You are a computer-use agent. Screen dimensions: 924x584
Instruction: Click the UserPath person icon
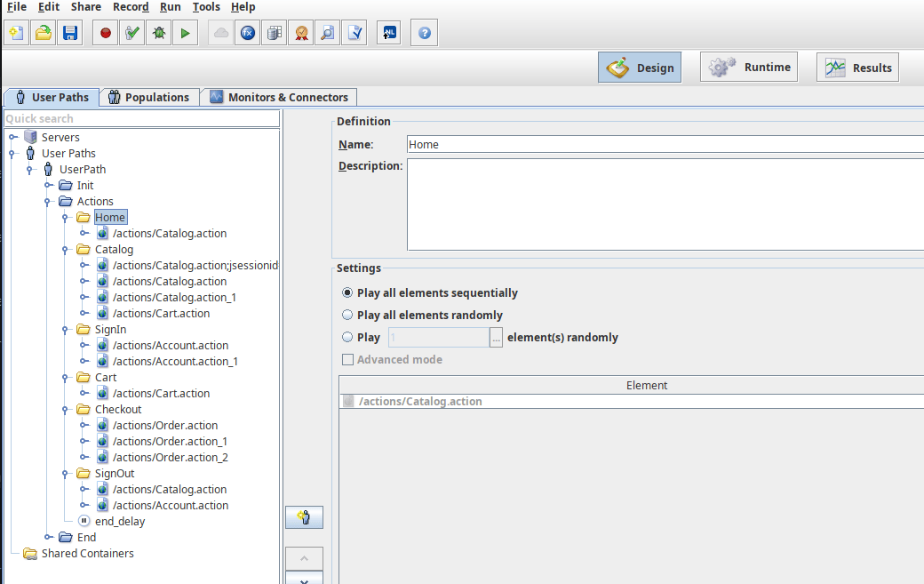(48, 169)
